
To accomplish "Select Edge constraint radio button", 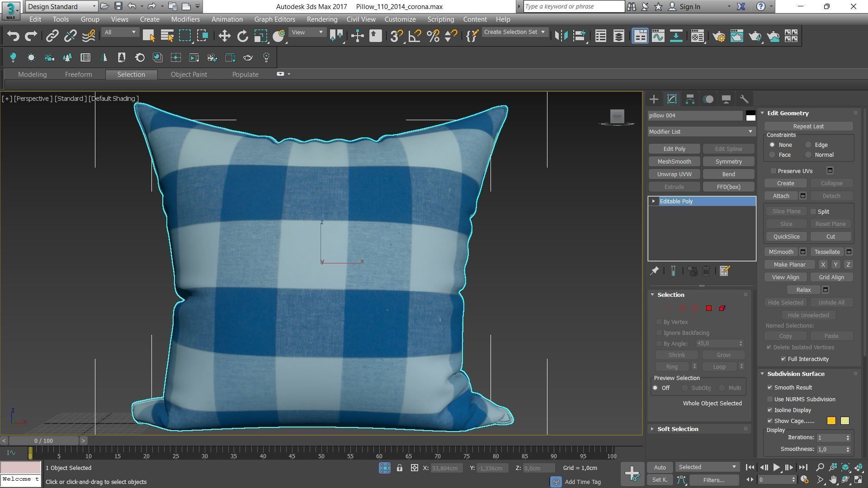I will (x=808, y=145).
